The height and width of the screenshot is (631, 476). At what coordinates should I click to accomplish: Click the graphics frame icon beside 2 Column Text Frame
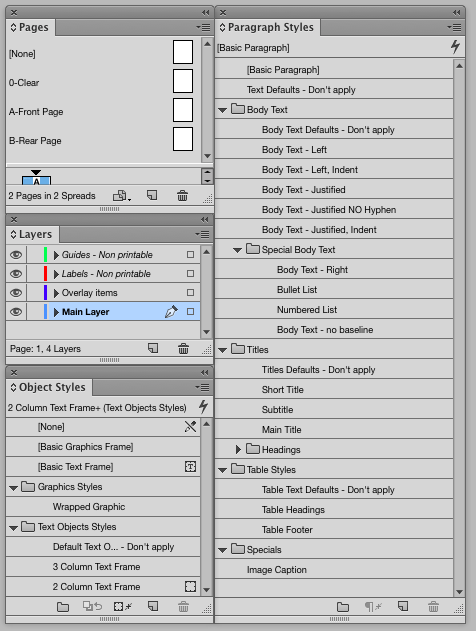point(190,586)
